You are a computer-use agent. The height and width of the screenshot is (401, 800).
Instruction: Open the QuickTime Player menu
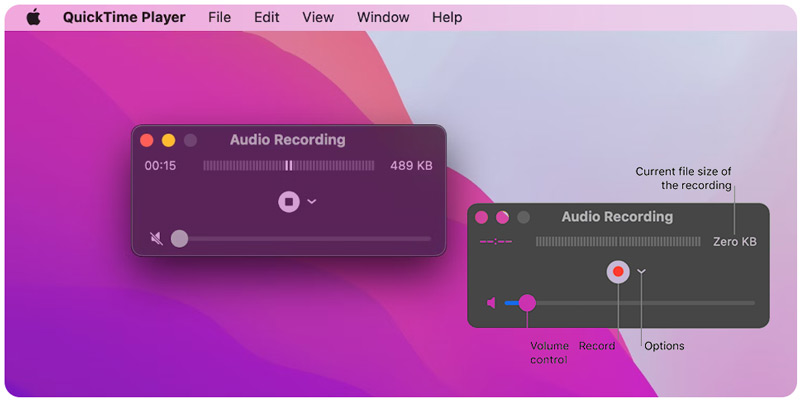(x=124, y=17)
